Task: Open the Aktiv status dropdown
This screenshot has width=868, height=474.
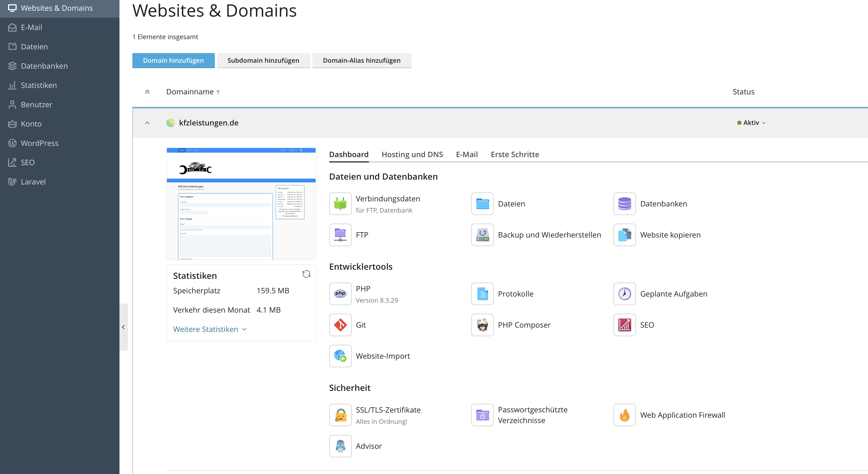Action: [x=751, y=123]
